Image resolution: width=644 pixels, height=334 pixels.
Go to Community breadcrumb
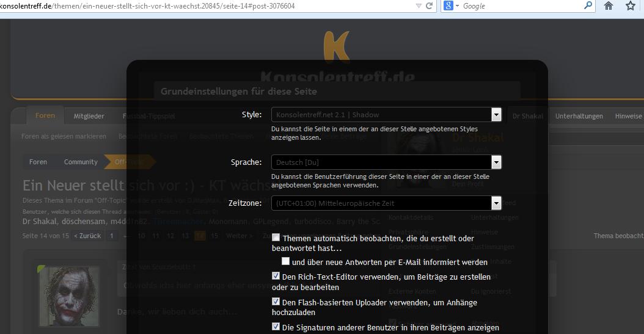pos(81,162)
